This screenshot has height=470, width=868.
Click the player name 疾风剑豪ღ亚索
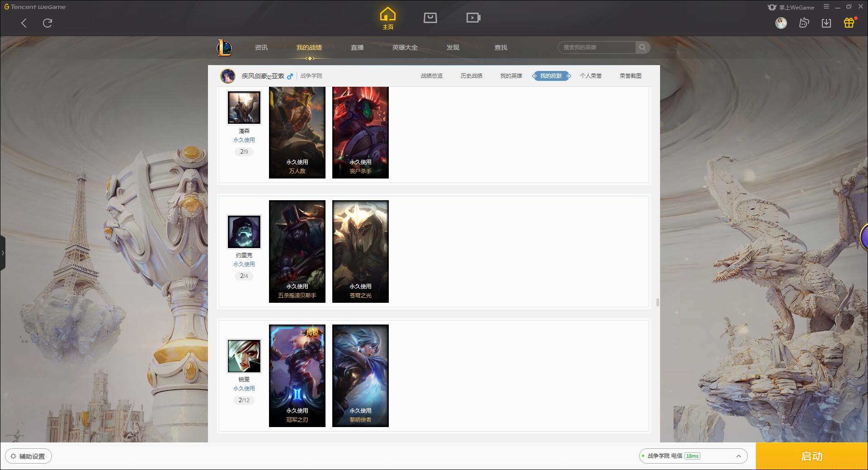(263, 76)
